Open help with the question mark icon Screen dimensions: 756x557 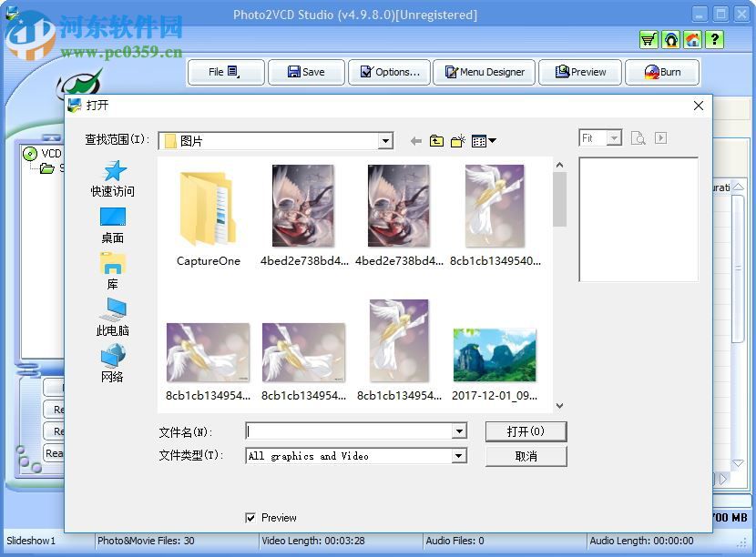point(714,39)
